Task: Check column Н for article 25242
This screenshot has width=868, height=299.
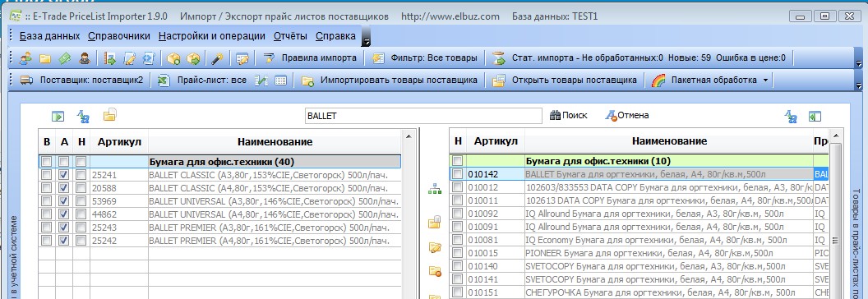Action: pos(81,241)
